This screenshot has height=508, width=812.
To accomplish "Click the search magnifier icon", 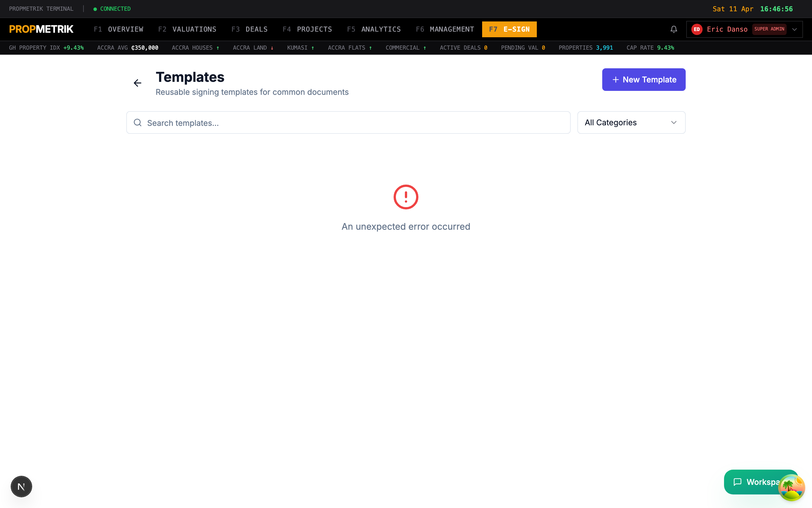I will (x=138, y=123).
